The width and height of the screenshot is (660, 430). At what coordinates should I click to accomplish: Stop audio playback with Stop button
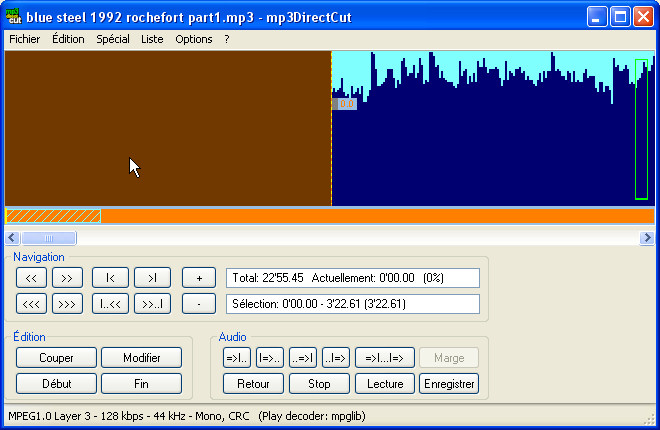(x=319, y=383)
